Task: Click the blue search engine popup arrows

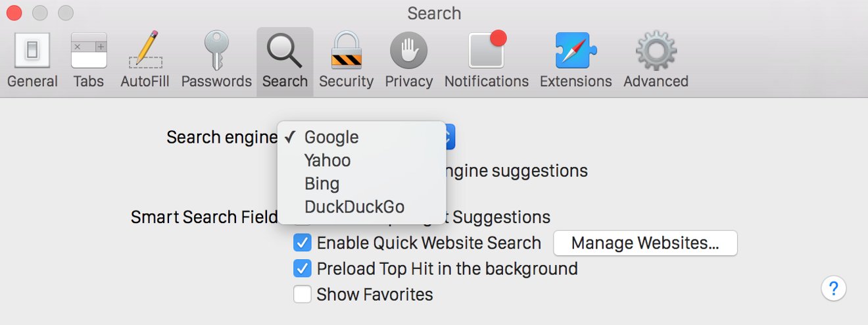Action: [x=450, y=137]
